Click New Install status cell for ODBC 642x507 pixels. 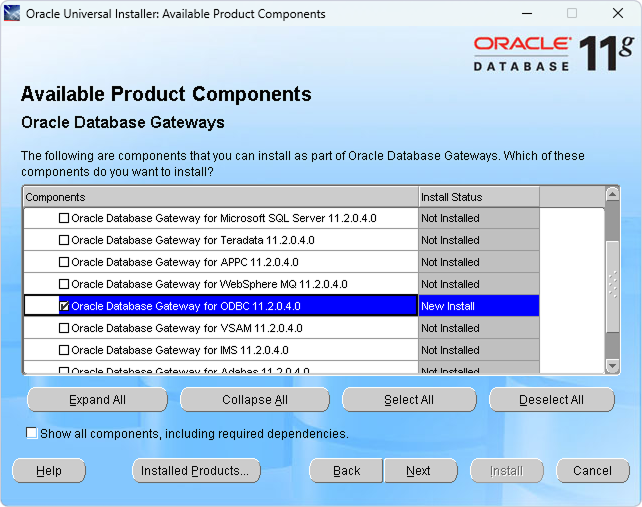point(479,306)
